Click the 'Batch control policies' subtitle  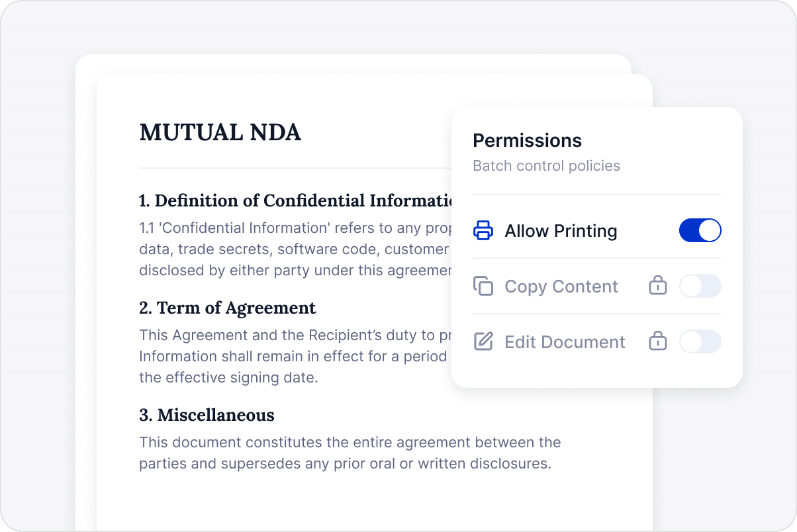(546, 165)
